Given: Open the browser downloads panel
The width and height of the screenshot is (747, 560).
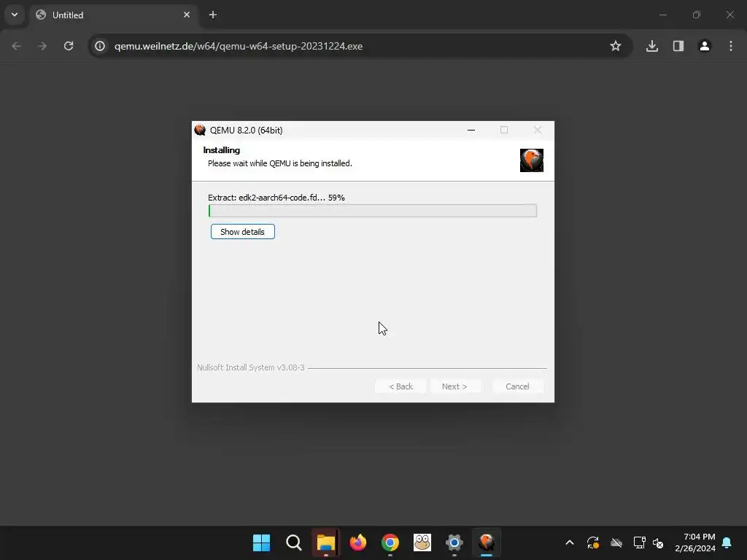Looking at the screenshot, I should [652, 46].
